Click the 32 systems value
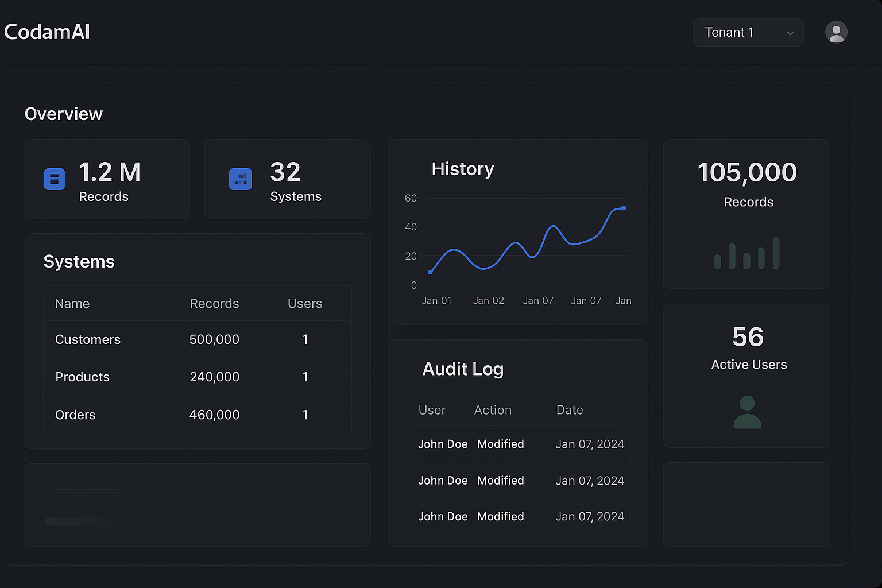Screen dimensions: 882x588 click(285, 172)
